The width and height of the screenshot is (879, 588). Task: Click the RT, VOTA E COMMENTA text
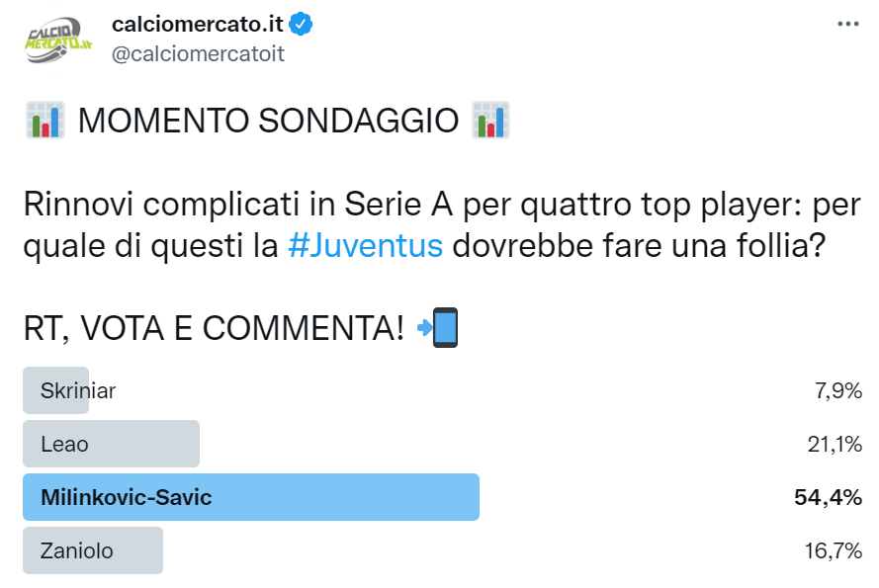pyautogui.click(x=214, y=329)
